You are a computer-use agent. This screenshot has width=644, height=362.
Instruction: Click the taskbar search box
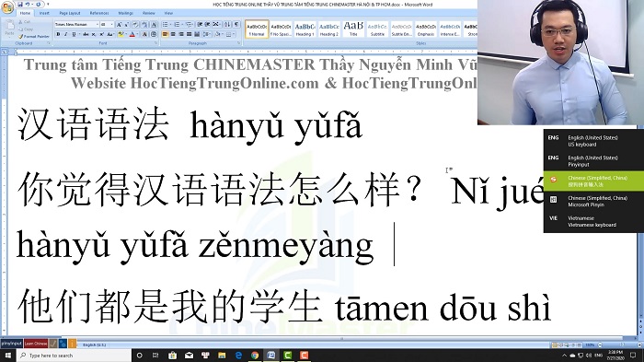[74, 356]
